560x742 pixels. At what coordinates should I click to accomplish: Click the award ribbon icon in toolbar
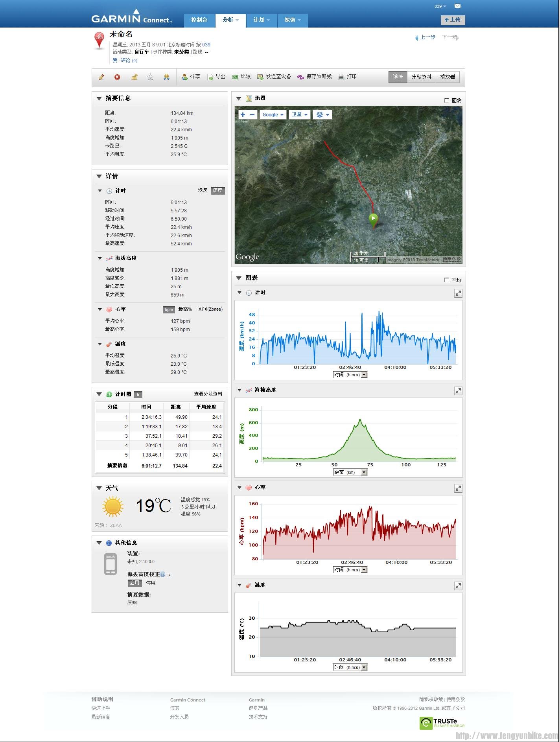pyautogui.click(x=166, y=77)
